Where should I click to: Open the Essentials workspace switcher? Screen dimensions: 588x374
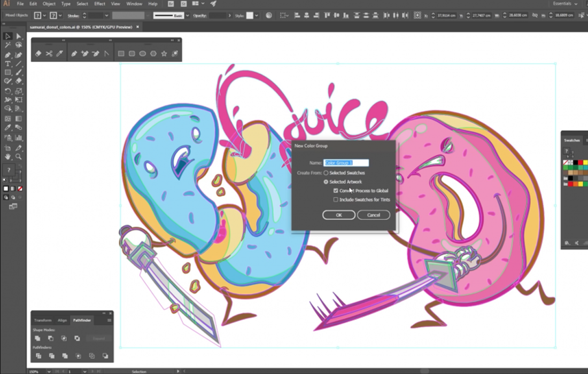[x=566, y=4]
